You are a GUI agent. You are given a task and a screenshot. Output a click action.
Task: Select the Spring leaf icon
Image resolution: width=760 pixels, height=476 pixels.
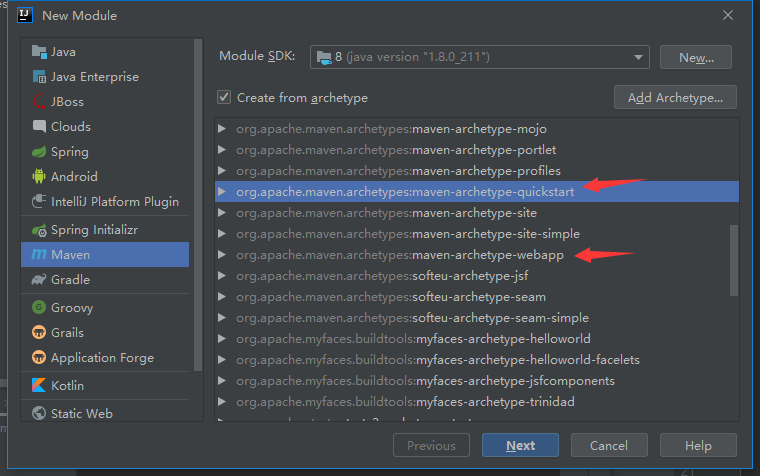(39, 152)
